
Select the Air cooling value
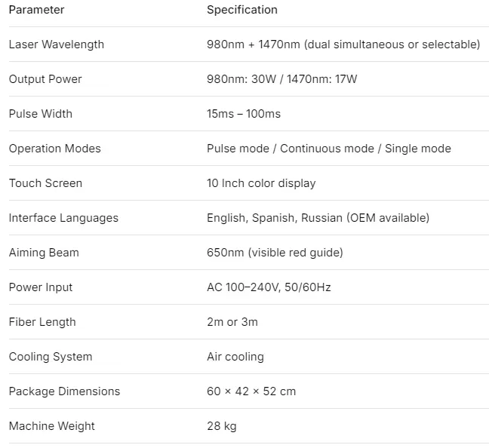235,356
